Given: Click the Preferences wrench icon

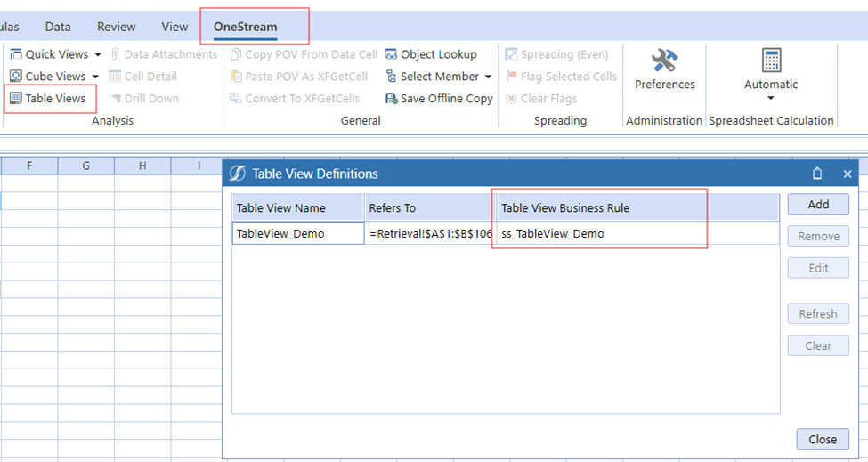Looking at the screenshot, I should pyautogui.click(x=664, y=61).
